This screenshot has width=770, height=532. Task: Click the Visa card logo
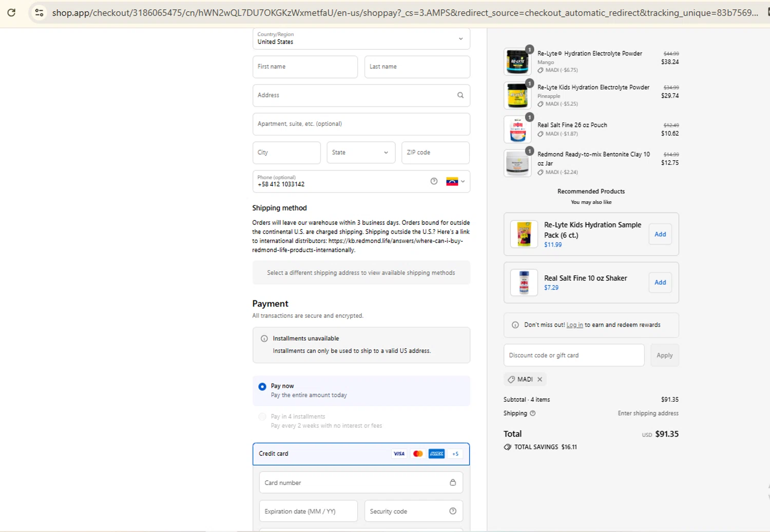(x=399, y=453)
